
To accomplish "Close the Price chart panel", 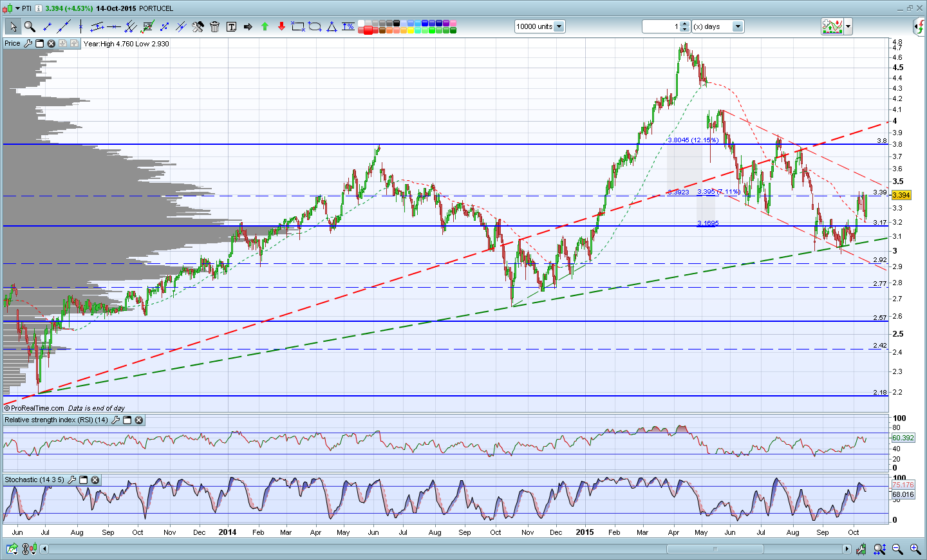I will click(x=51, y=44).
